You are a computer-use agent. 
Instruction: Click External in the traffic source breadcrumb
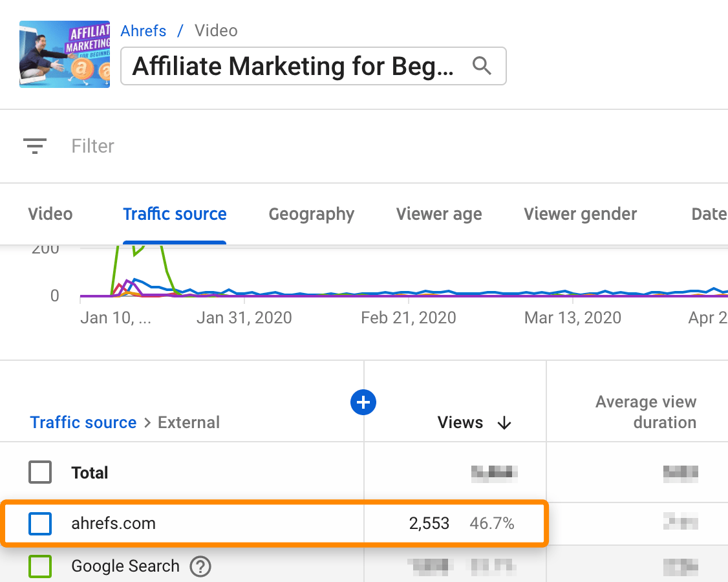pos(189,422)
